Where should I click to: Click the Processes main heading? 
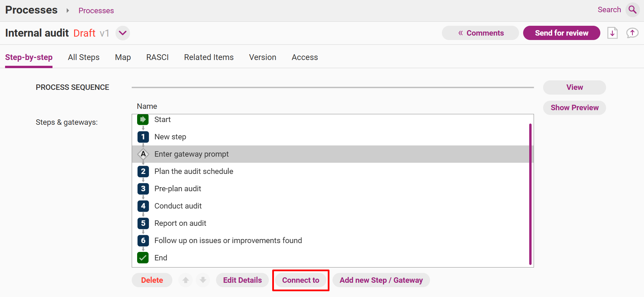pyautogui.click(x=31, y=10)
